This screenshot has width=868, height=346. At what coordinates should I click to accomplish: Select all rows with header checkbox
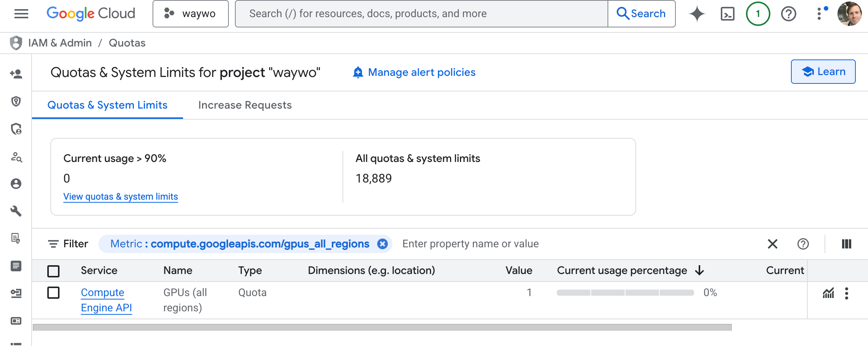coord(53,271)
